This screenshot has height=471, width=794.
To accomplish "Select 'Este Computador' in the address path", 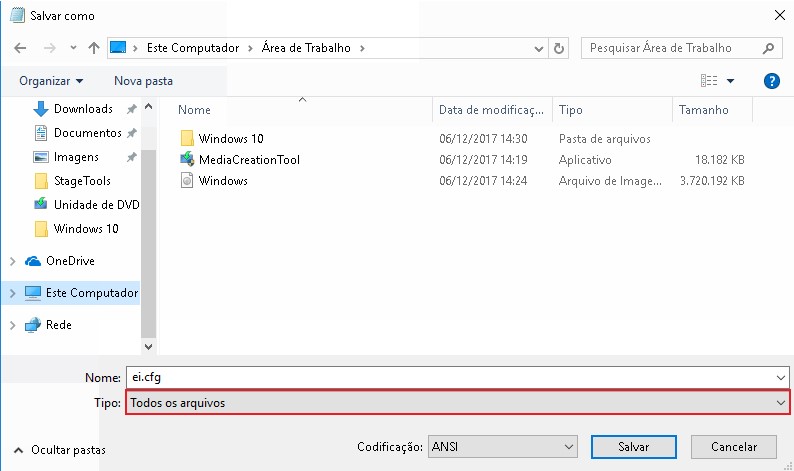I will (193, 48).
